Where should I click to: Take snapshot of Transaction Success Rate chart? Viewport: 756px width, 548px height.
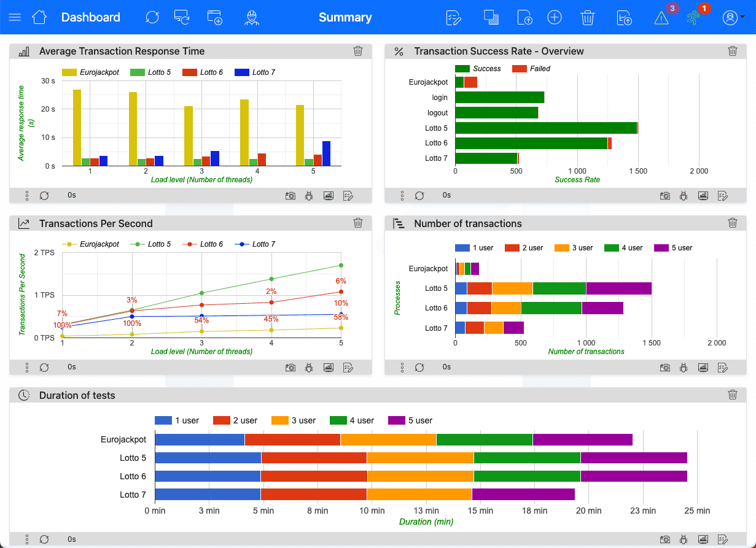click(665, 196)
